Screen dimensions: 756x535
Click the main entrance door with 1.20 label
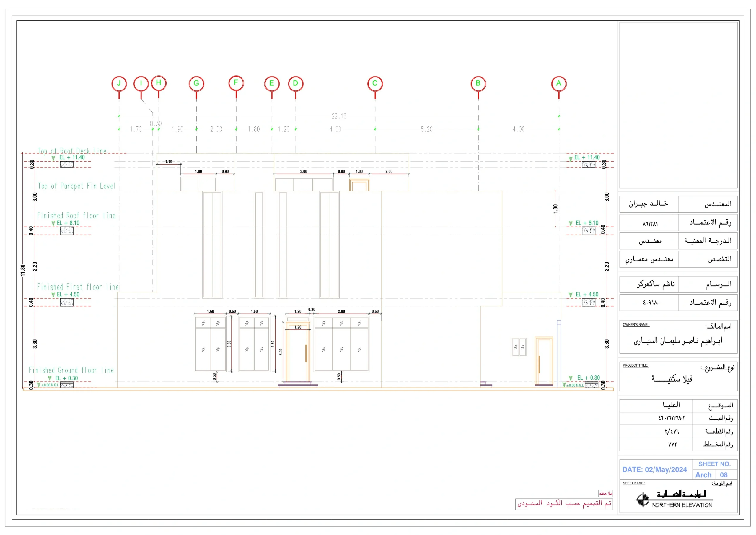pyautogui.click(x=297, y=354)
